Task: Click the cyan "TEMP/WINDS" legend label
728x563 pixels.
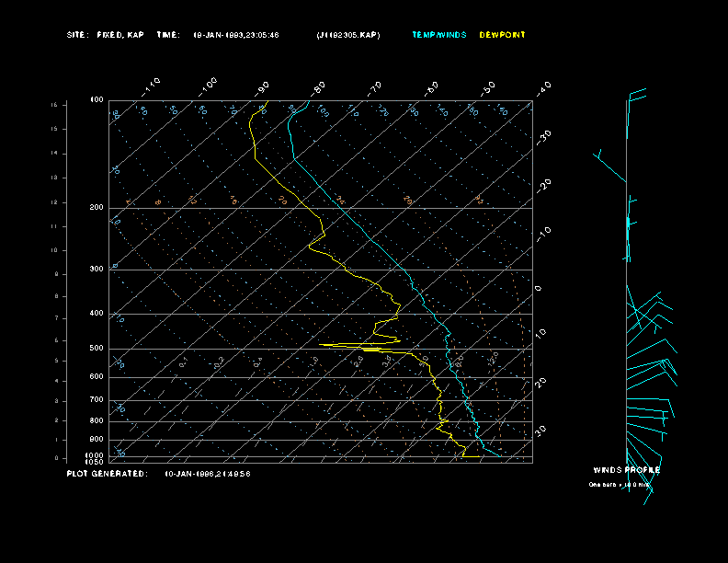Action: point(439,35)
